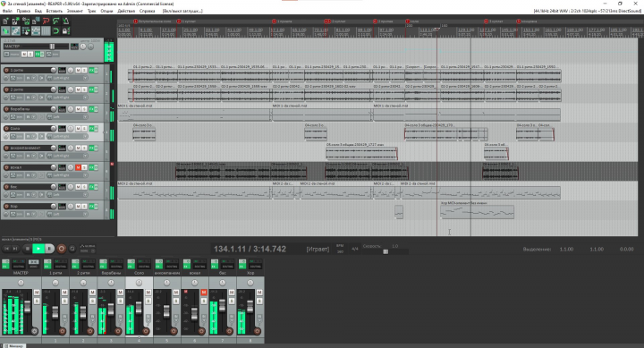Mute the бас channel in the mixer

232,293
